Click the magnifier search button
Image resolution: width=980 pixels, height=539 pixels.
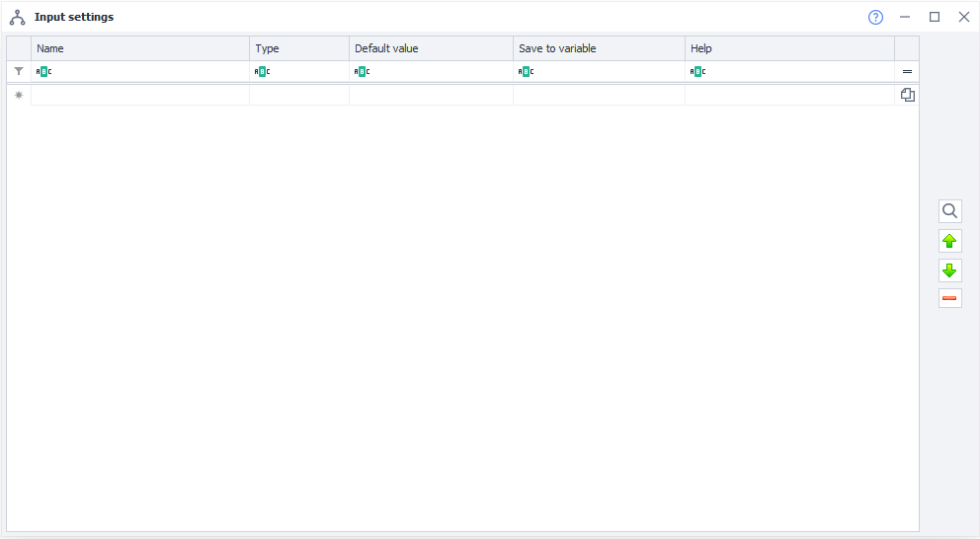pyautogui.click(x=949, y=211)
